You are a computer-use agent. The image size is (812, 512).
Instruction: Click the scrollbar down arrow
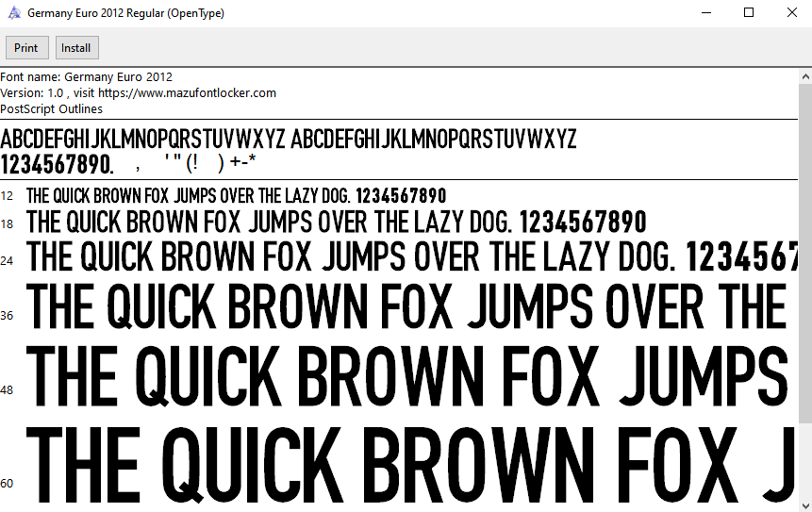pos(804,504)
